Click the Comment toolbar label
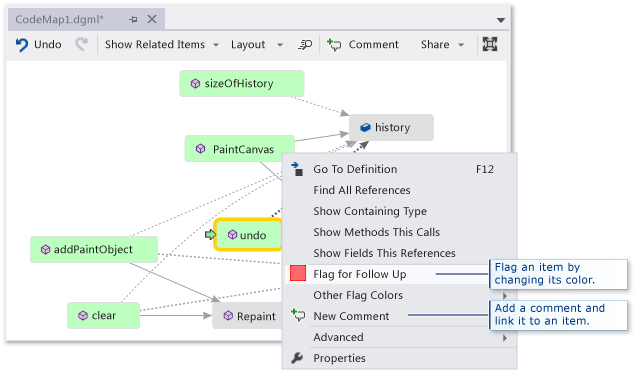The image size is (636, 370). pos(374,44)
